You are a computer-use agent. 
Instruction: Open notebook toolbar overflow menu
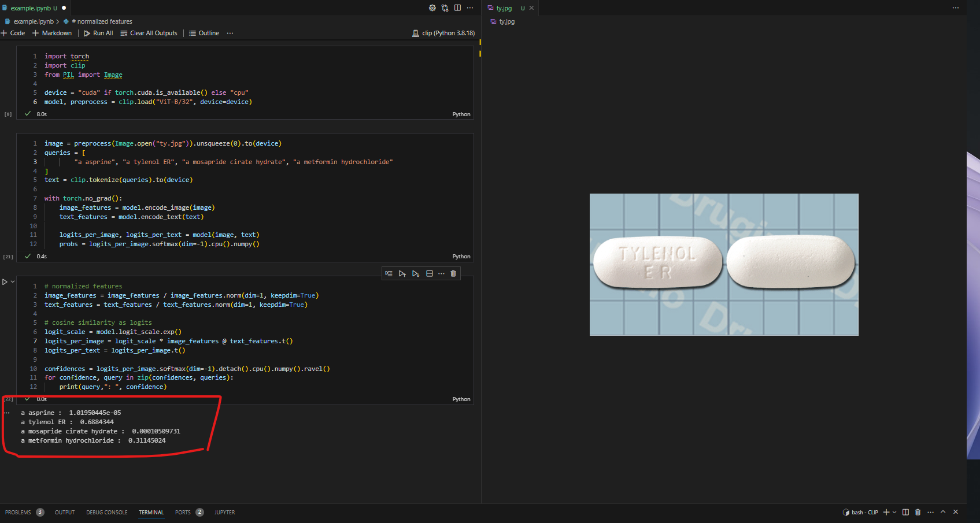(230, 33)
